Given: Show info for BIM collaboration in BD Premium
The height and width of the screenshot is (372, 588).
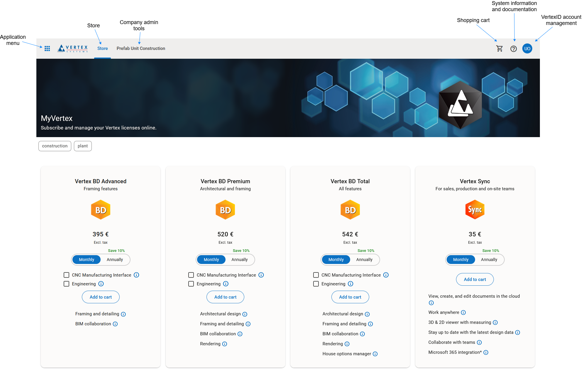Looking at the screenshot, I should [240, 334].
